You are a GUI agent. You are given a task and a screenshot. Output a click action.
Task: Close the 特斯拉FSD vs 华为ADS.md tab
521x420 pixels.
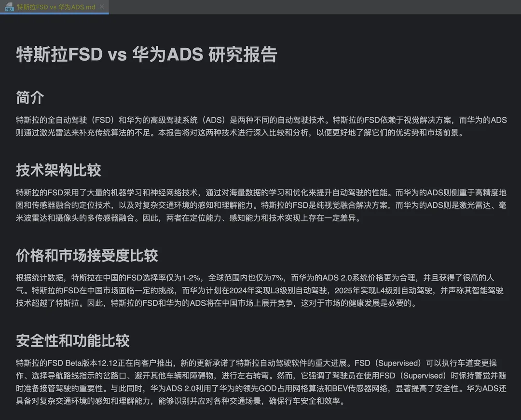[x=102, y=7]
